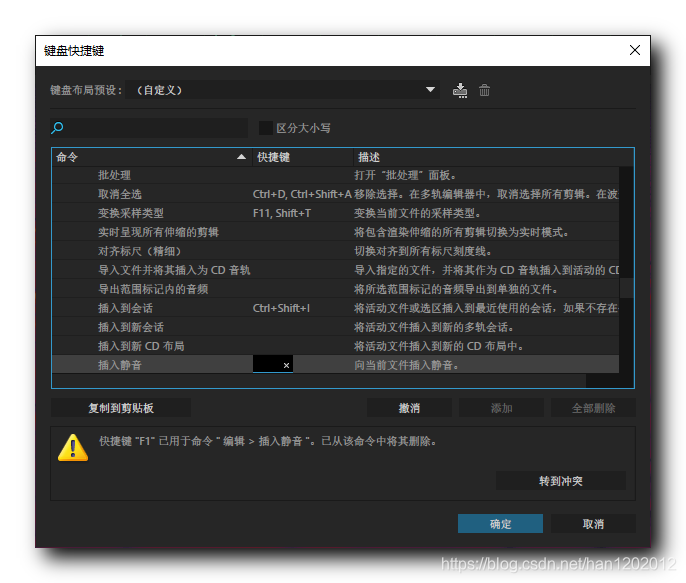Click the 添加 button

coord(501,408)
